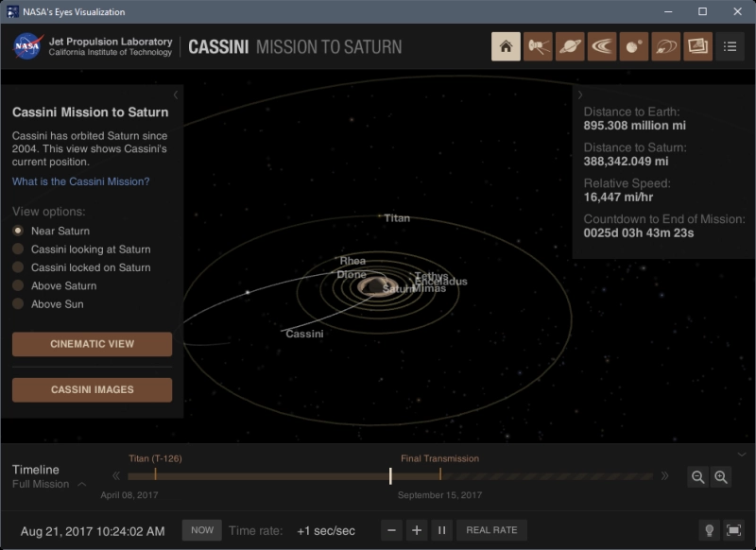Open the What is the Cassini Mission link
Screen dimensions: 756x550
pos(80,181)
